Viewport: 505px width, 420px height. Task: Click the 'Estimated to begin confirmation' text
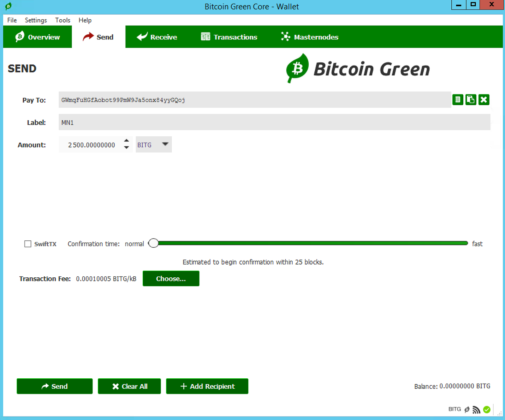point(253,262)
